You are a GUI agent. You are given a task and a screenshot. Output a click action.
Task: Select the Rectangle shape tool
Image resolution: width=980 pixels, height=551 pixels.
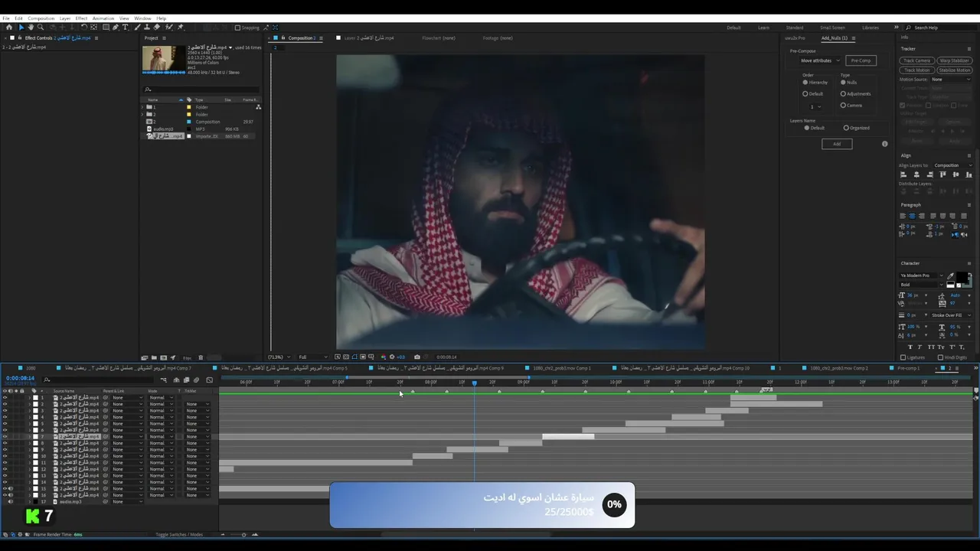coord(106,28)
